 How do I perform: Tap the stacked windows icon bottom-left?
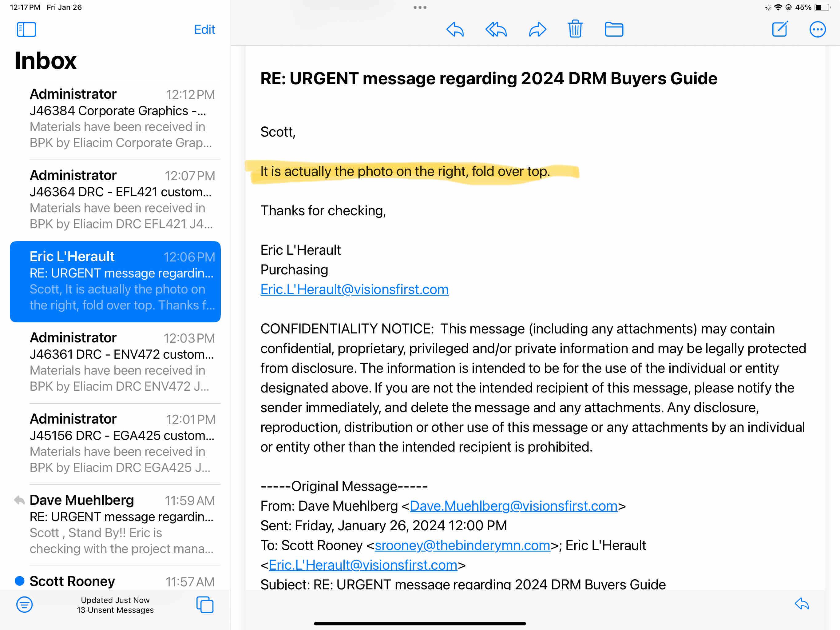205,604
